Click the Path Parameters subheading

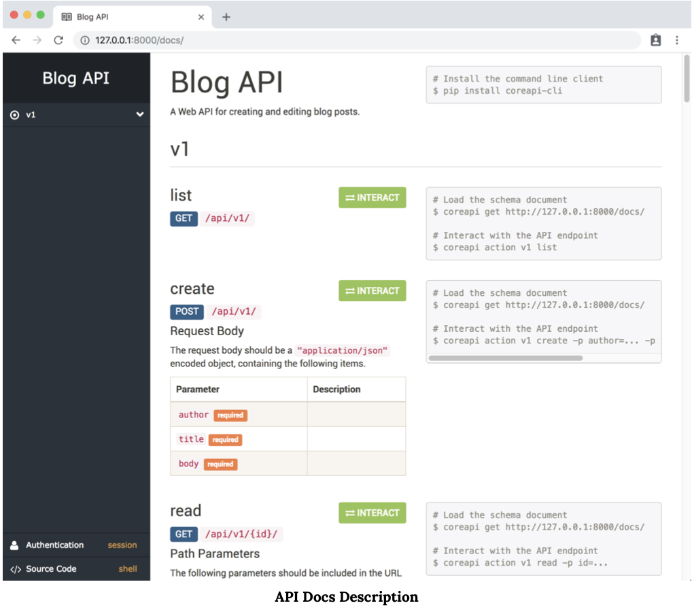coord(215,553)
